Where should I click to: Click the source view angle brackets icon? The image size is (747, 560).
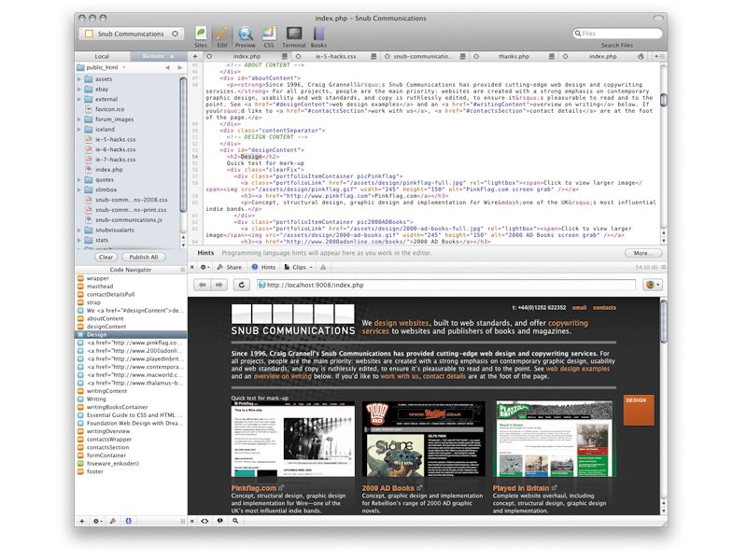[204, 521]
